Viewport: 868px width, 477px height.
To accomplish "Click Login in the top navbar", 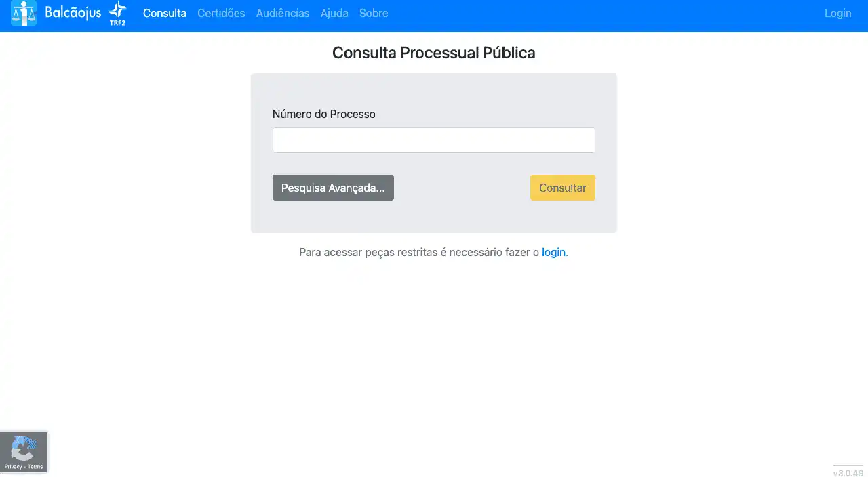I will (837, 13).
